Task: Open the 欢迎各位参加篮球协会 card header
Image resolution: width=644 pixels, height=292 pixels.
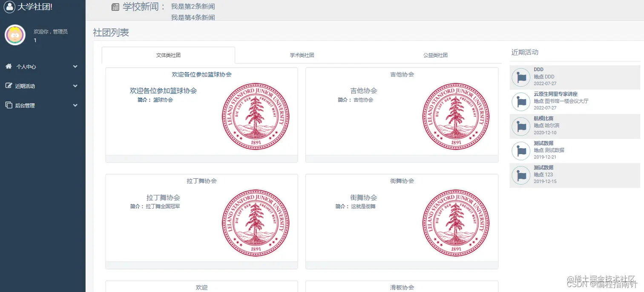Action: click(201, 74)
